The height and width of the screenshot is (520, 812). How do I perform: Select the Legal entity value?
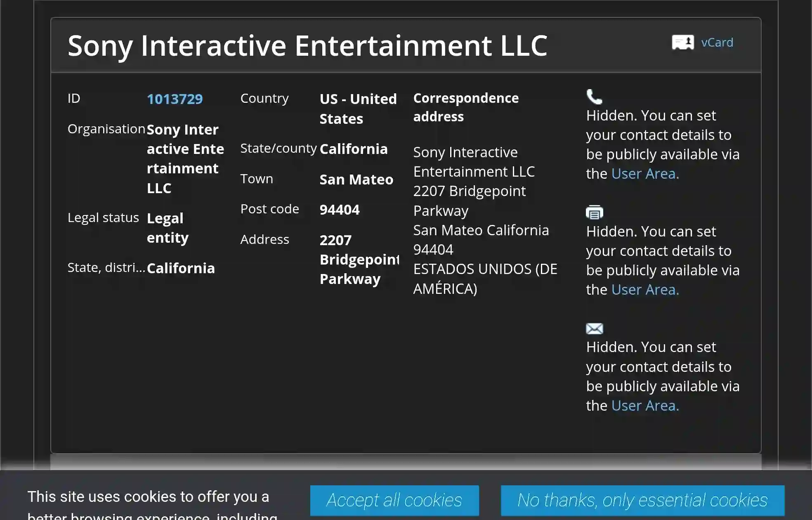168,228
